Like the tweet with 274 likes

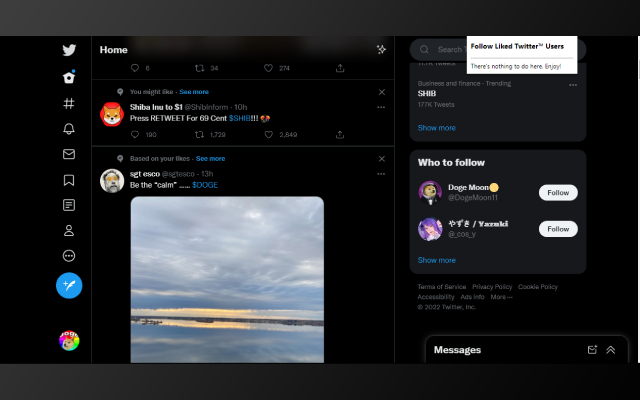pos(268,68)
